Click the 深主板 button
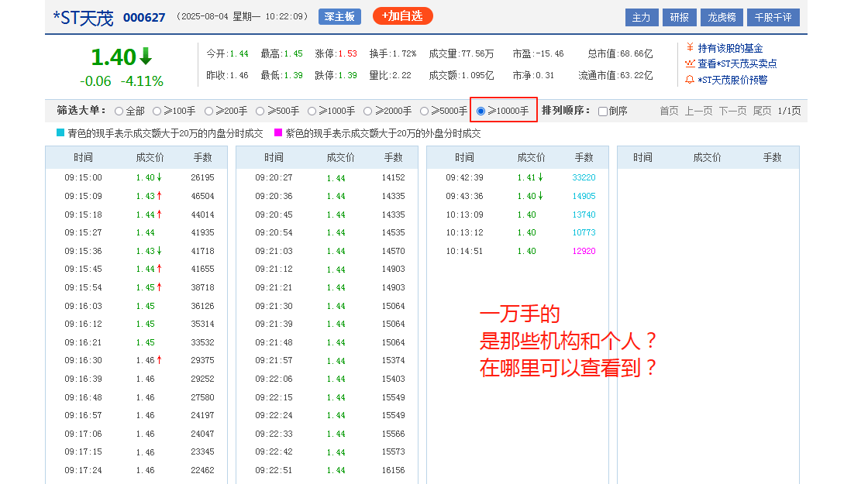This screenshot has height=484, width=868. click(340, 16)
